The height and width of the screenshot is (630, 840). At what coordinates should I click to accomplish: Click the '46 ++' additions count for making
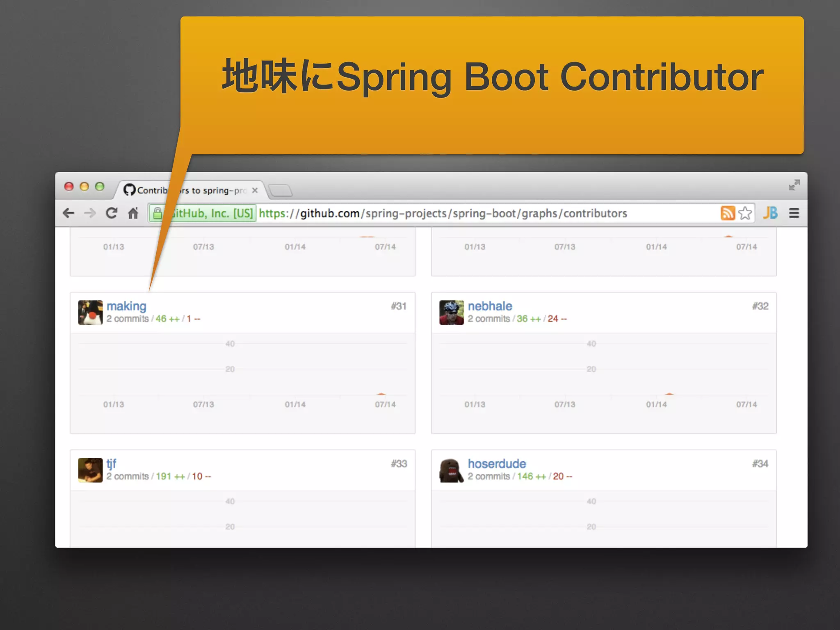[167, 319]
